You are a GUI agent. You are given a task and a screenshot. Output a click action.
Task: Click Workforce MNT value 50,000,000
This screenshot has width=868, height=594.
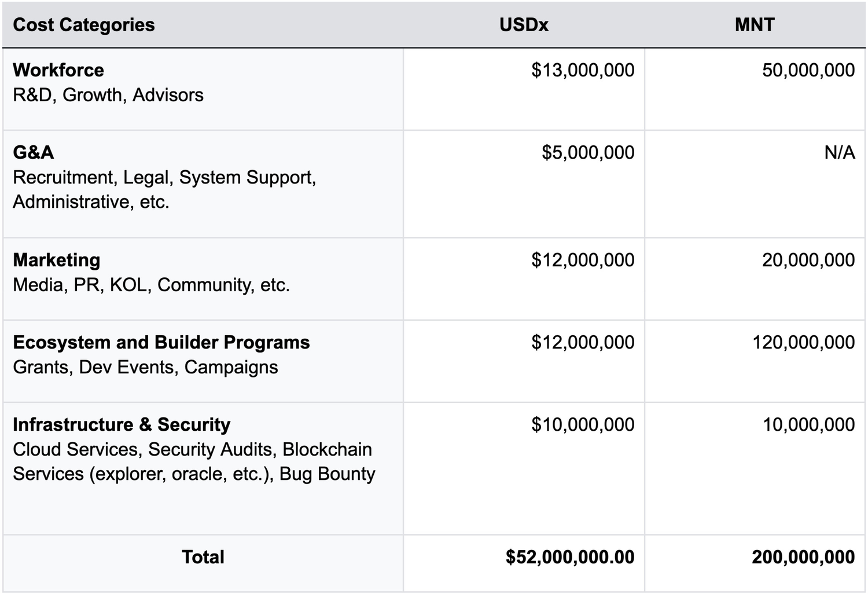(x=808, y=70)
